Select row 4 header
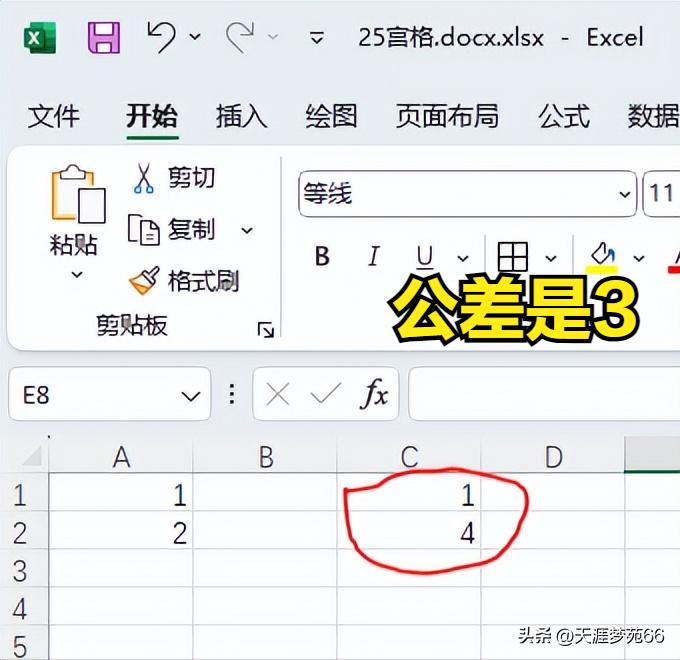This screenshot has height=660, width=680. tap(24, 608)
